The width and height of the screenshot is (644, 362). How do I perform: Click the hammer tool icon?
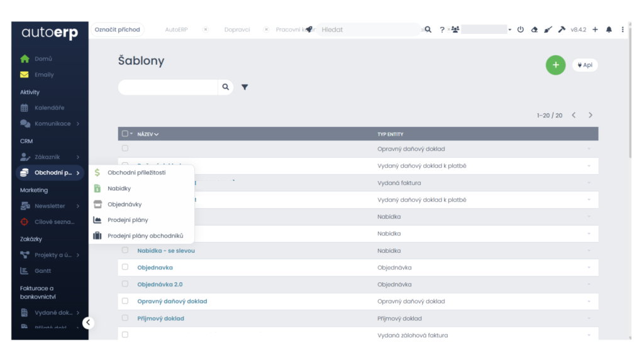(x=562, y=30)
